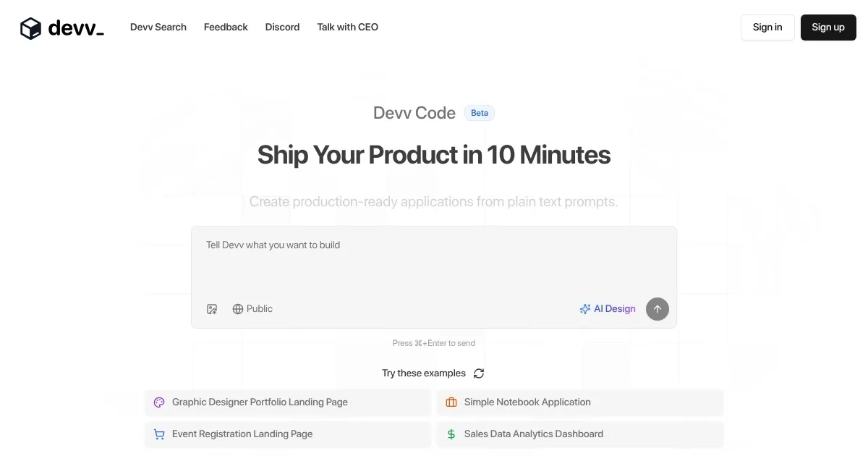Click the circular arrow send button
The image size is (868, 456).
coord(657,309)
